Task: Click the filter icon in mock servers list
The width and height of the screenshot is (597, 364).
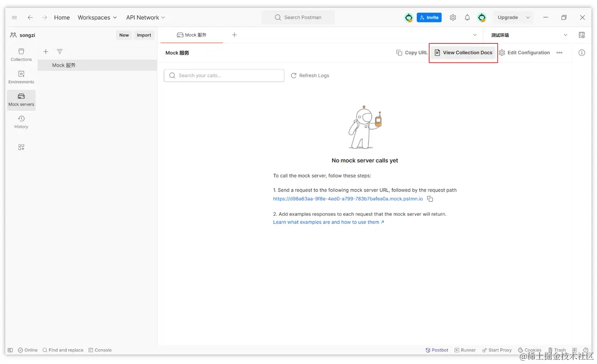Action: (60, 52)
